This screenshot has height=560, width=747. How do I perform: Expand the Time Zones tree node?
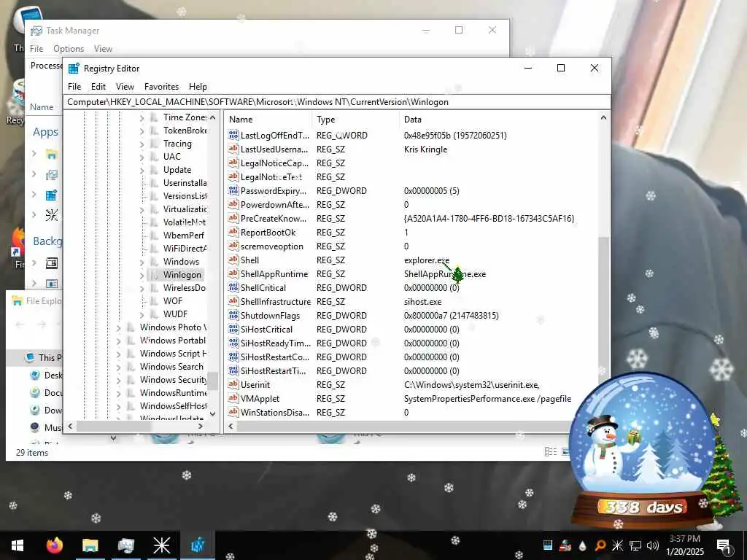(142, 117)
